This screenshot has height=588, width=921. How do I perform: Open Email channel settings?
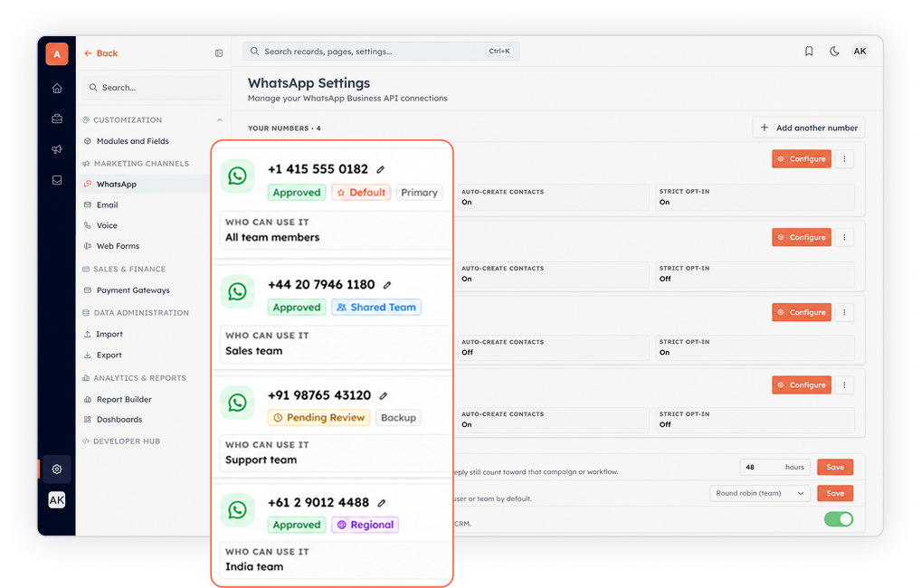(107, 205)
